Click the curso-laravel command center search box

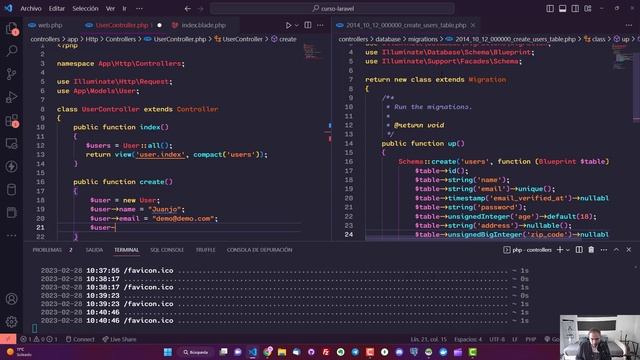click(x=332, y=9)
